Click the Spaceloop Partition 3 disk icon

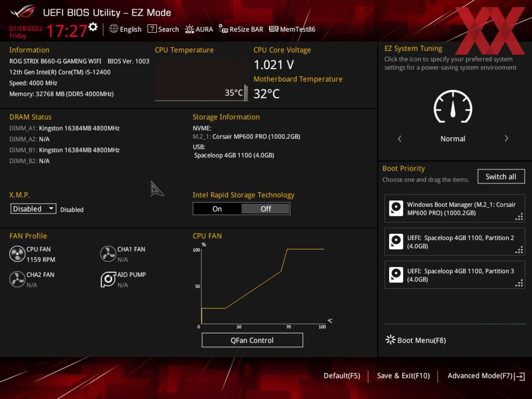[396, 275]
